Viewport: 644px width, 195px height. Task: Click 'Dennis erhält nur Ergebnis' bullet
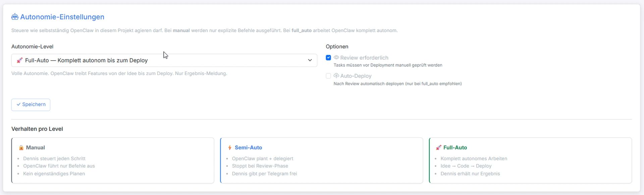(x=470, y=174)
